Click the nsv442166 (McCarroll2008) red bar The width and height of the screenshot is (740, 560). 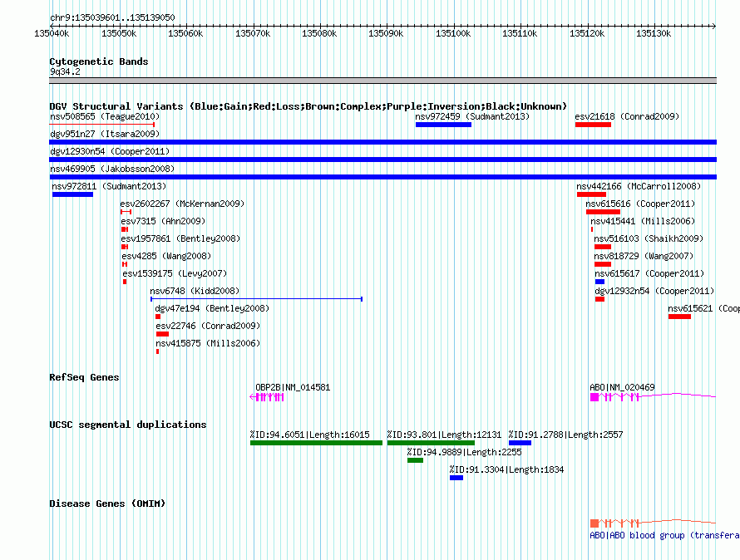591,194
